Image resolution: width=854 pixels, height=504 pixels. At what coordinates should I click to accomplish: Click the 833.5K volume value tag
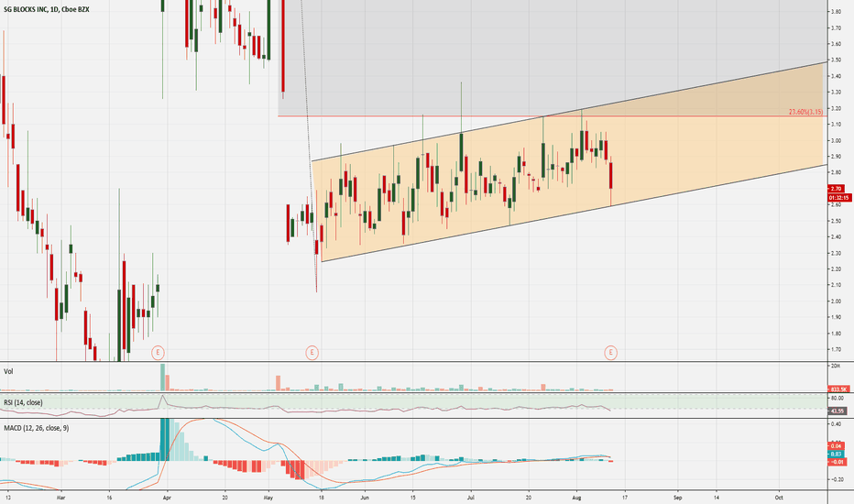click(838, 389)
